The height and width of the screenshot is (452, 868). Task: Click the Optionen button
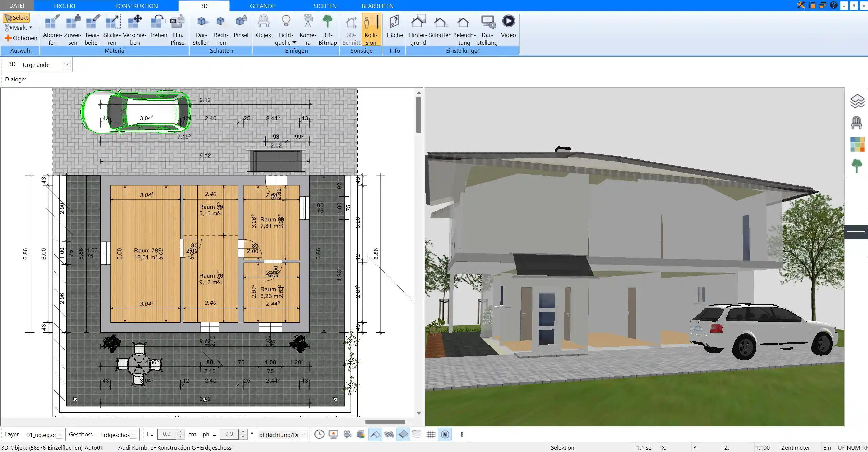point(21,38)
